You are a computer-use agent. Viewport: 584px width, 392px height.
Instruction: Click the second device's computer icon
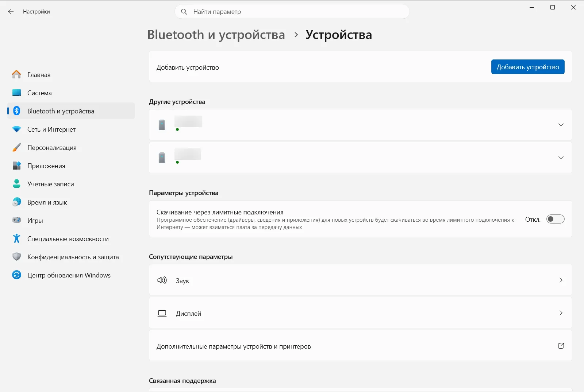pyautogui.click(x=162, y=158)
